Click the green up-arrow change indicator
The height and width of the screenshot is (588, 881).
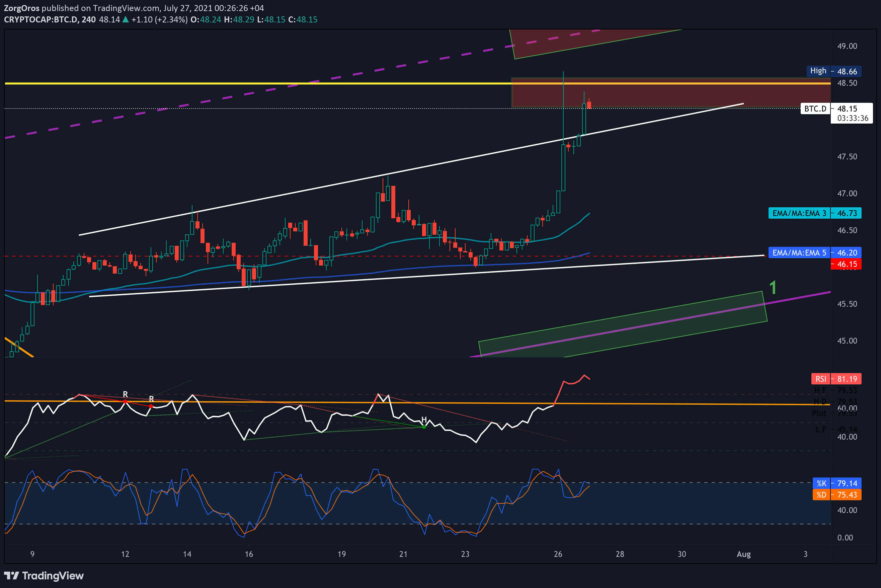126,19
